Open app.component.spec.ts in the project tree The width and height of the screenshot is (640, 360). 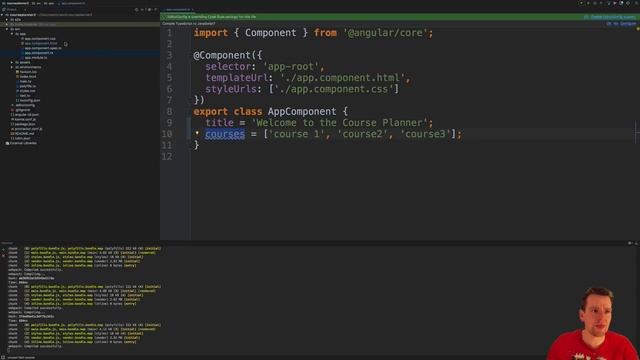coord(43,48)
